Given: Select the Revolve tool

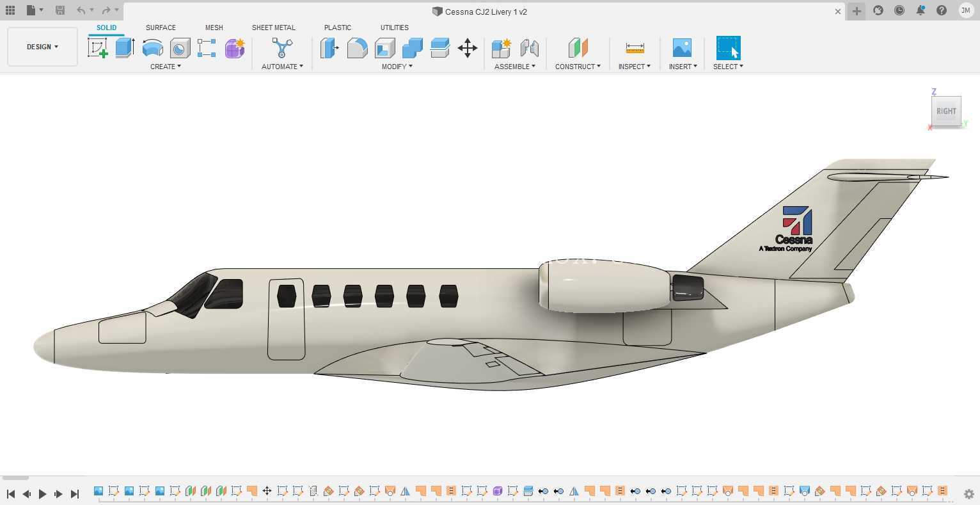Looking at the screenshot, I should [152, 48].
